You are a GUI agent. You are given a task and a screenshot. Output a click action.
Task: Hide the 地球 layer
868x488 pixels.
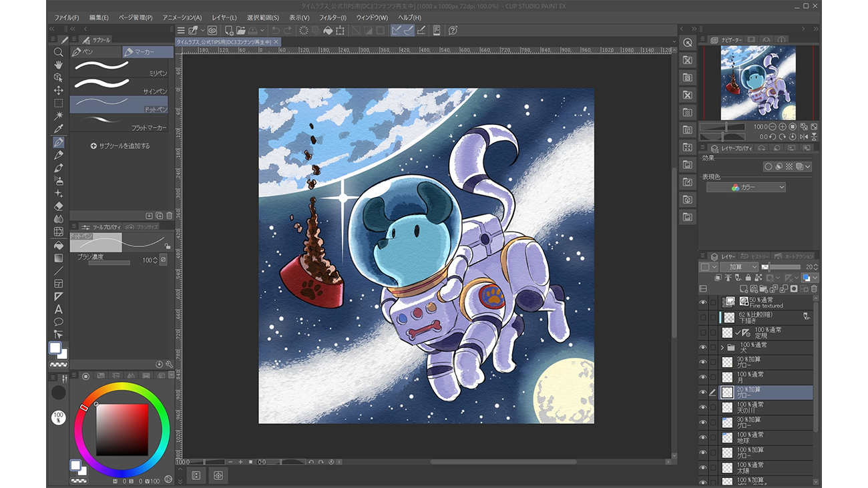[x=703, y=437]
